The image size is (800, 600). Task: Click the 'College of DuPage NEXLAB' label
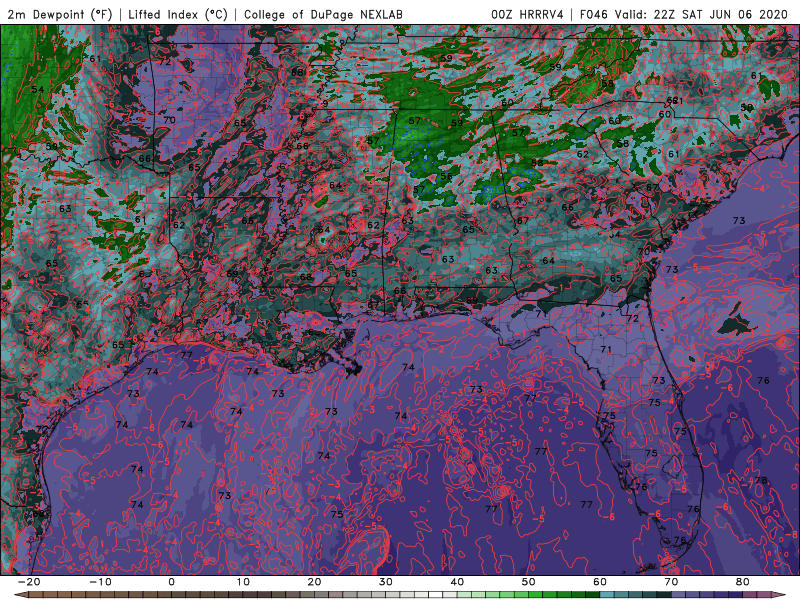(x=323, y=14)
